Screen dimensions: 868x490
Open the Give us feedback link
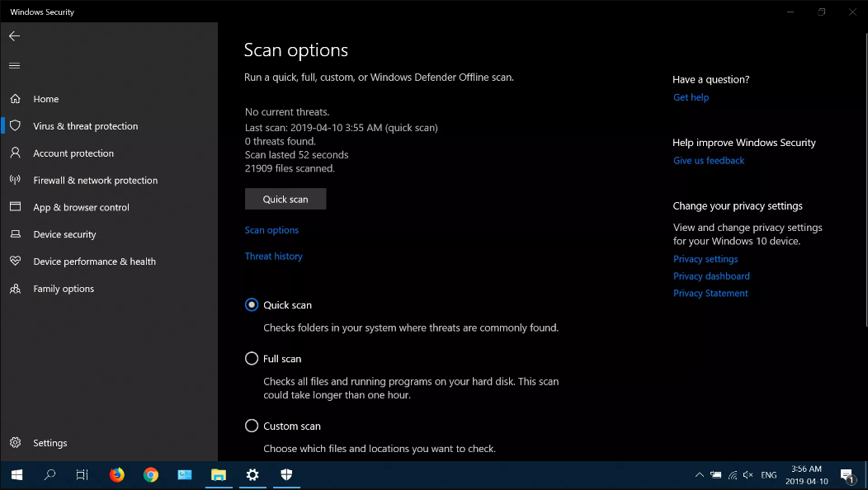(709, 161)
